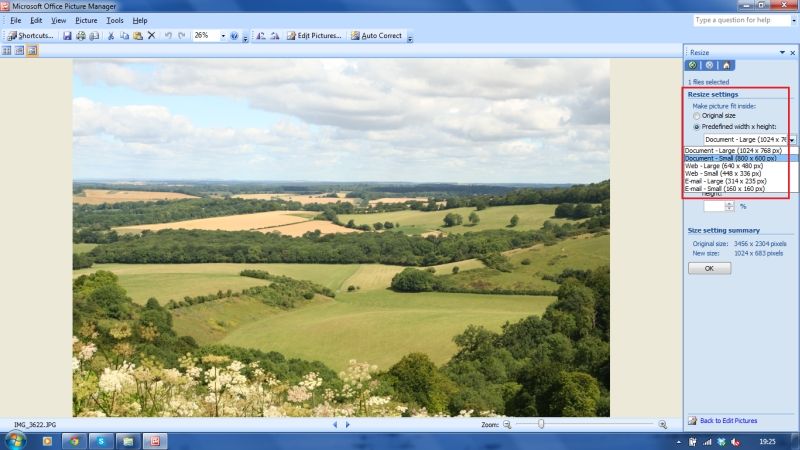800x450 pixels.
Task: Open the Picture menu
Action: 86,20
